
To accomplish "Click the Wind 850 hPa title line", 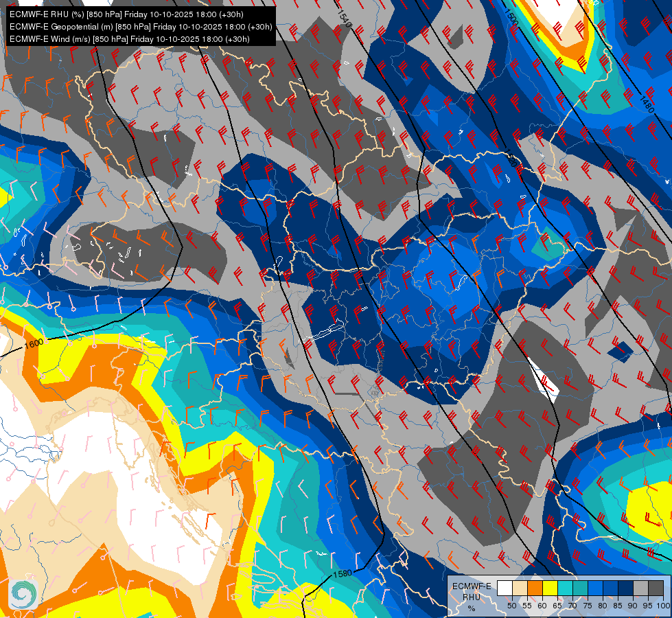I will point(130,39).
